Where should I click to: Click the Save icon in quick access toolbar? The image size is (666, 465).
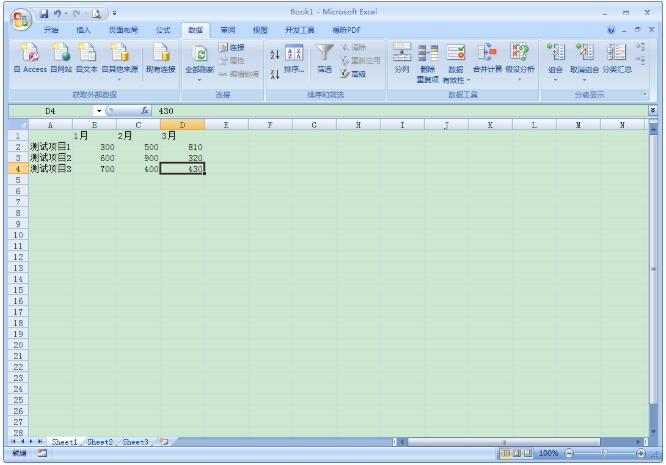tap(44, 14)
